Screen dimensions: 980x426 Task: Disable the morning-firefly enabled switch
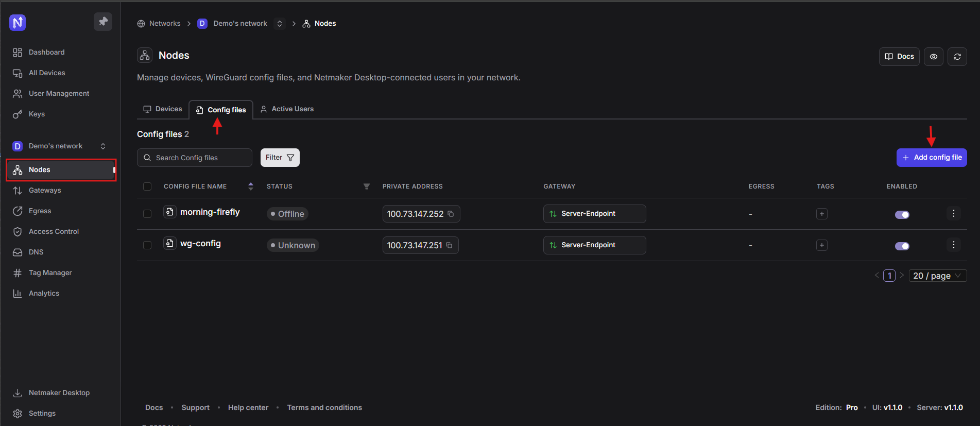click(x=902, y=215)
